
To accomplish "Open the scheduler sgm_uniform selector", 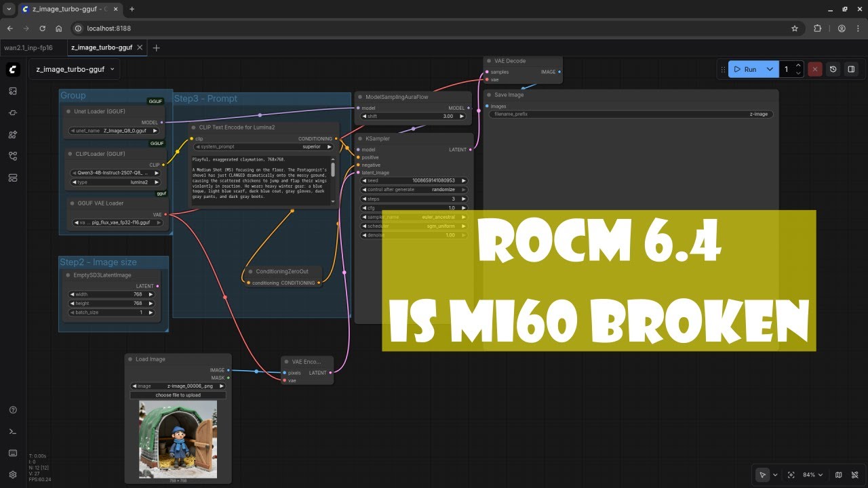I will click(x=413, y=226).
